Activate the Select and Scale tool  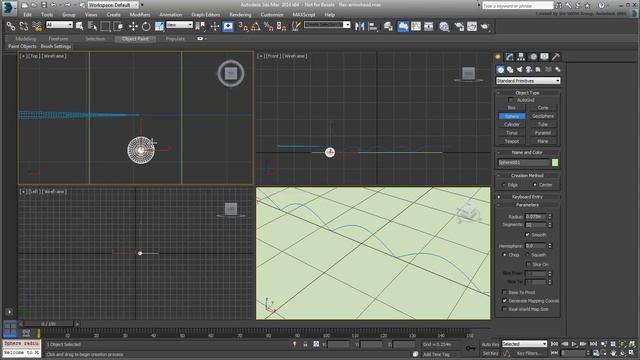(x=159, y=26)
